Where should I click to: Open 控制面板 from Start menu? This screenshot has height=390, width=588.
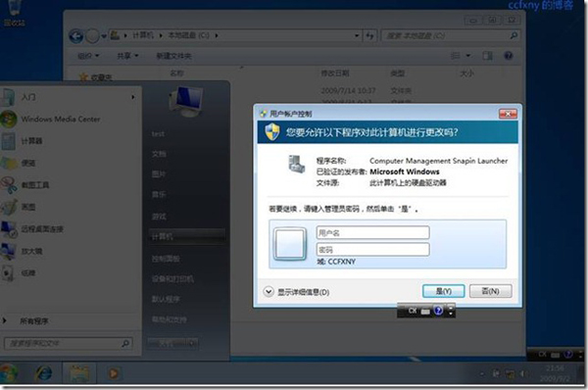[166, 259]
